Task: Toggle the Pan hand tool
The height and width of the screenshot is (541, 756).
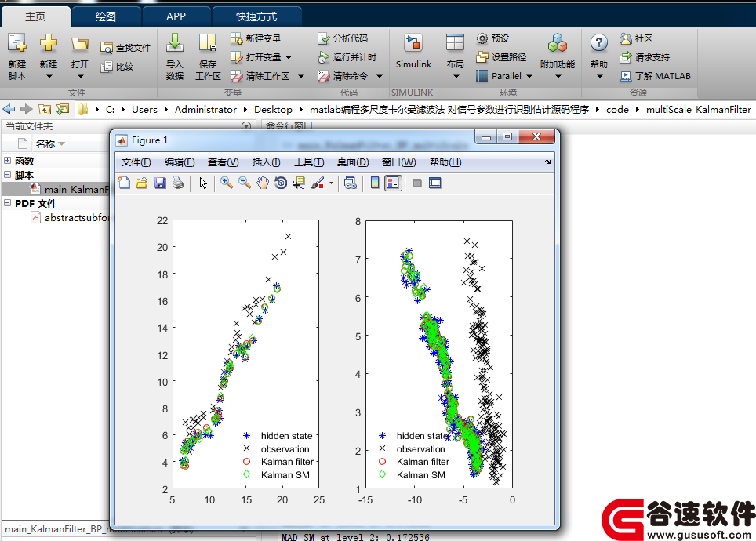Action: tap(263, 183)
